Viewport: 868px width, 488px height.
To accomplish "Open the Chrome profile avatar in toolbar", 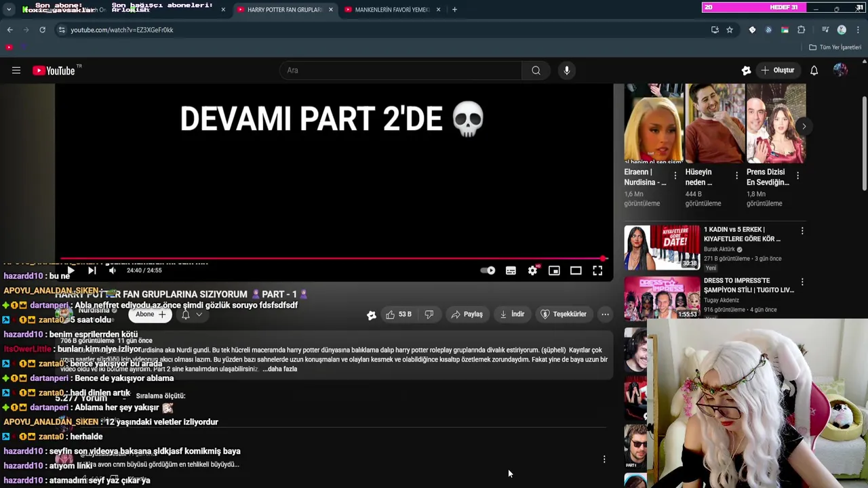I will [842, 30].
